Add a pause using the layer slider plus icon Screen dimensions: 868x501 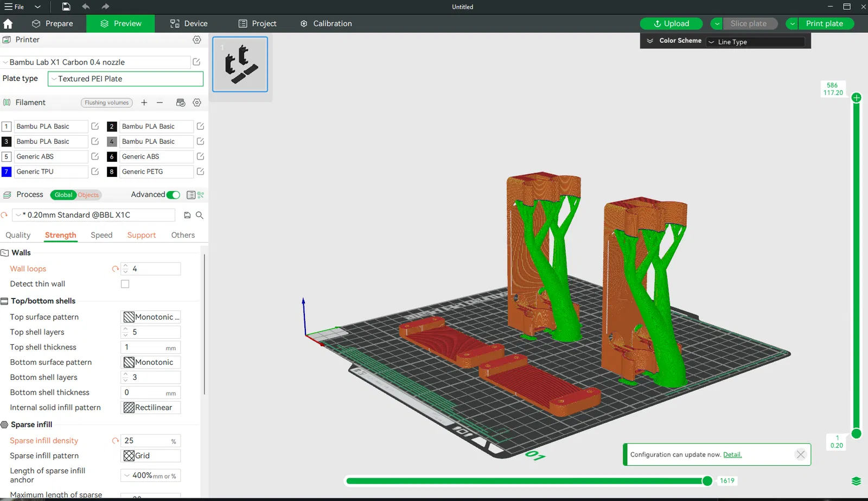pyautogui.click(x=856, y=98)
